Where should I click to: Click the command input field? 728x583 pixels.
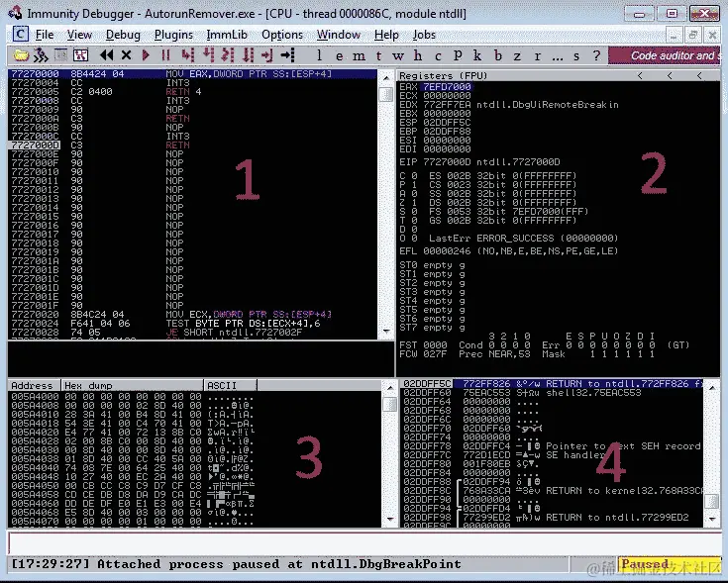pyautogui.click(x=364, y=542)
